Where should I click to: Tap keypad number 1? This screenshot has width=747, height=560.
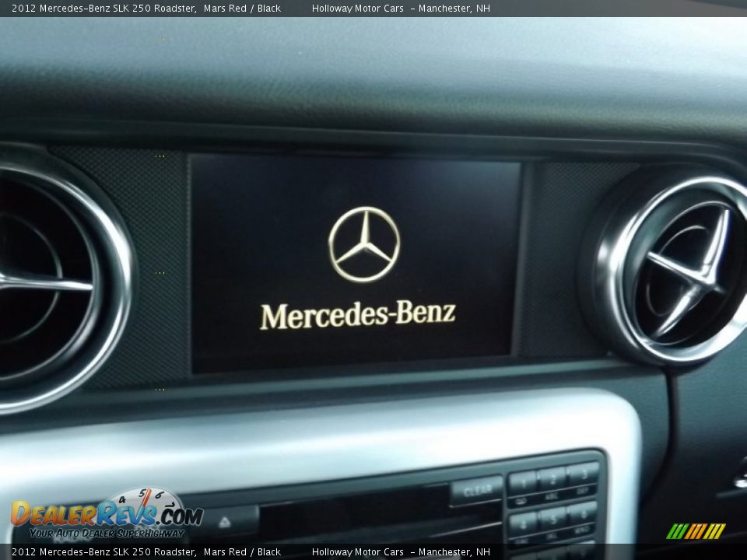coord(523,485)
